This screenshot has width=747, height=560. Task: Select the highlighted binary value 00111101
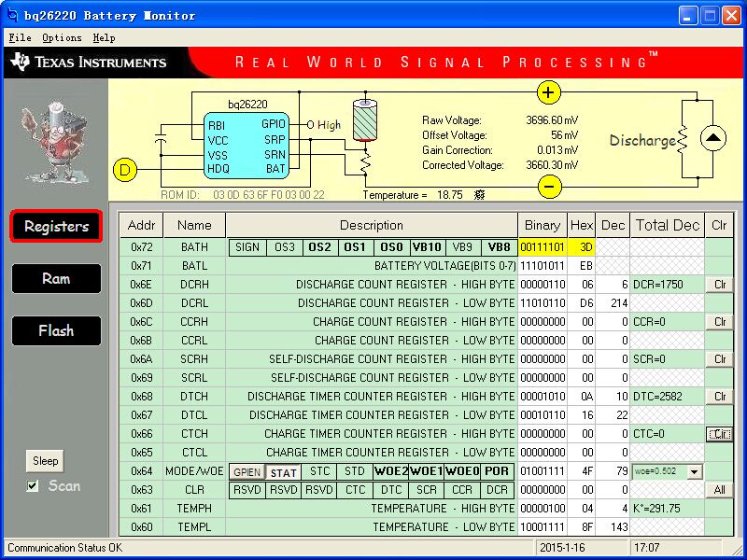point(543,247)
